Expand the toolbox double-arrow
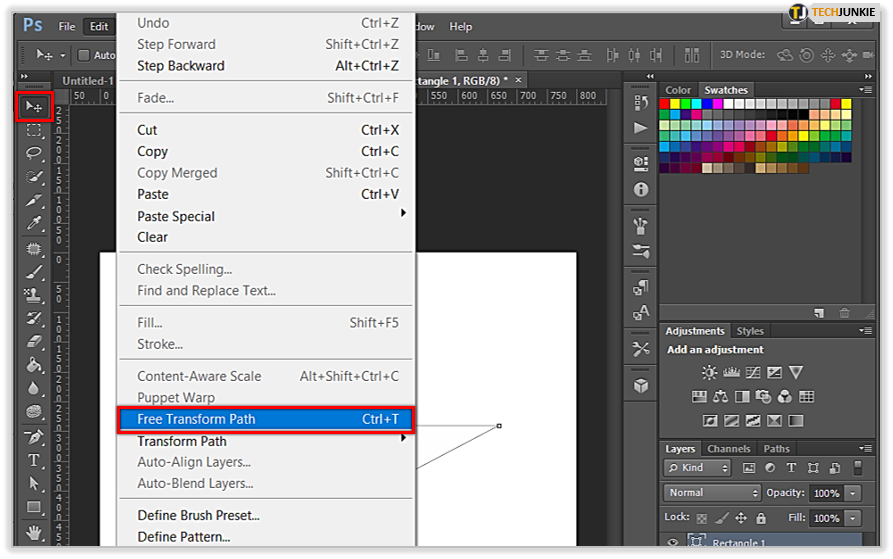The width and height of the screenshot is (893, 559). coord(24,76)
